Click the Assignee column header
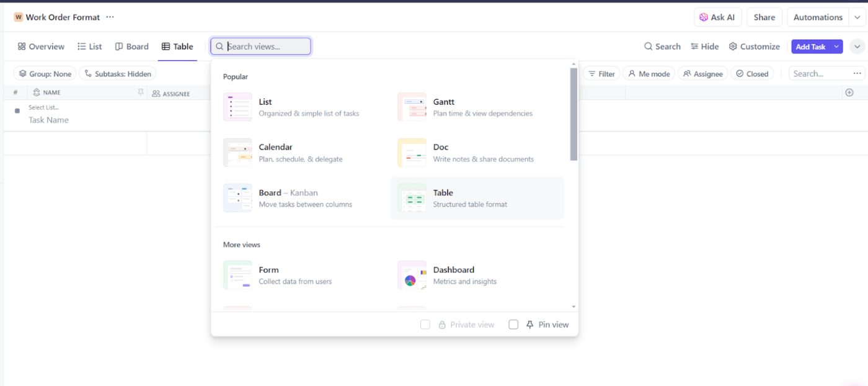Image resolution: width=868 pixels, height=386 pixels. tap(176, 94)
